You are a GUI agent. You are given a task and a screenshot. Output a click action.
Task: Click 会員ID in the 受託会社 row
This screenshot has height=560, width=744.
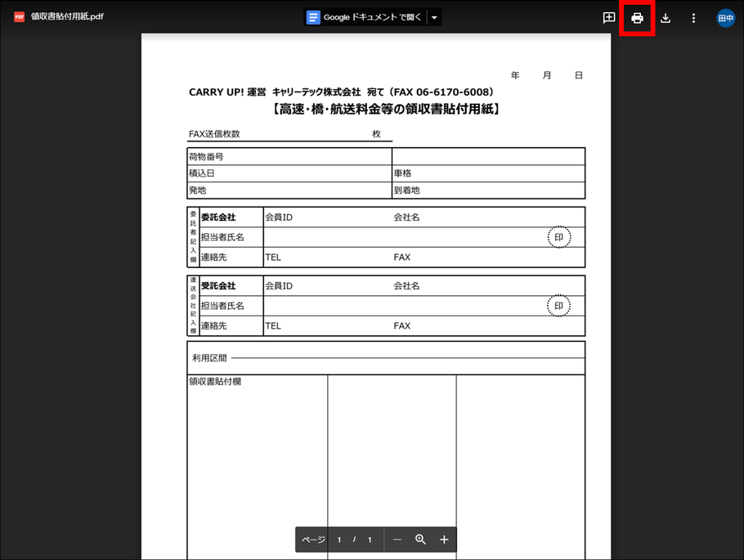[x=279, y=286]
